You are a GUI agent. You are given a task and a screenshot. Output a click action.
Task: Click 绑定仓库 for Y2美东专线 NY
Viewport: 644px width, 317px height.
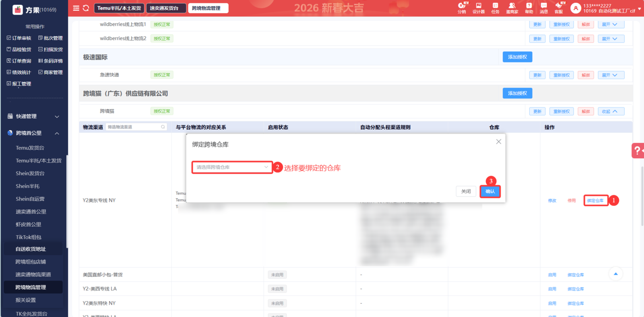595,200
